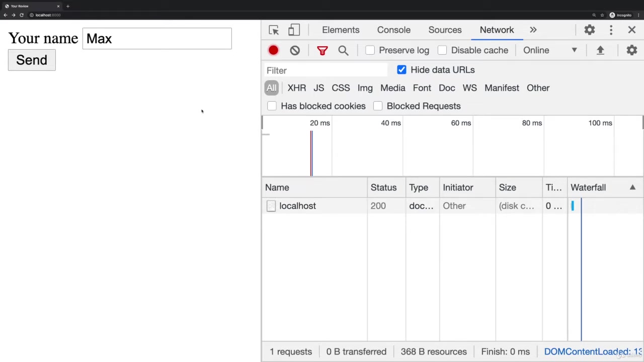Enable the Preserve log checkbox
Image resolution: width=644 pixels, height=362 pixels.
click(370, 50)
